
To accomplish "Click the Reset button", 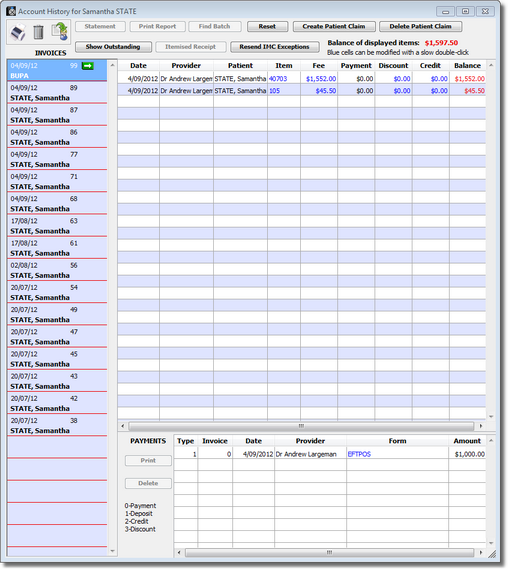I will coord(267,27).
